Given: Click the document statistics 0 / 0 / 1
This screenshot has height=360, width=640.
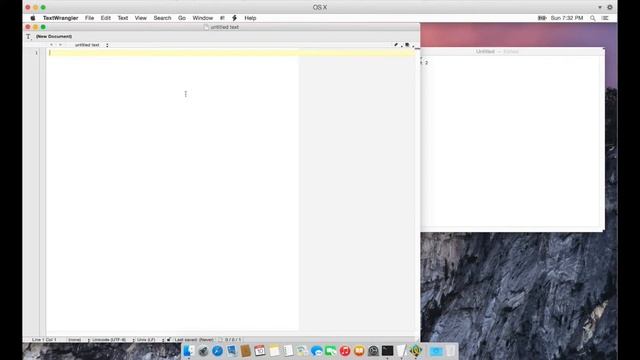Looking at the screenshot, I should 233,340.
